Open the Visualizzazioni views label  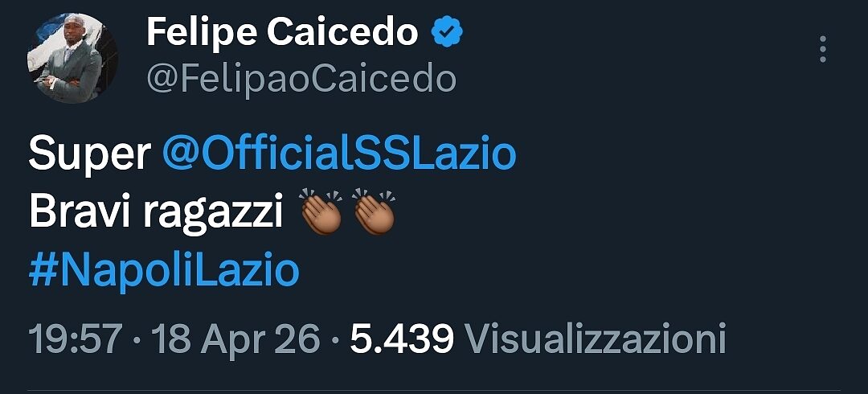pyautogui.click(x=596, y=339)
